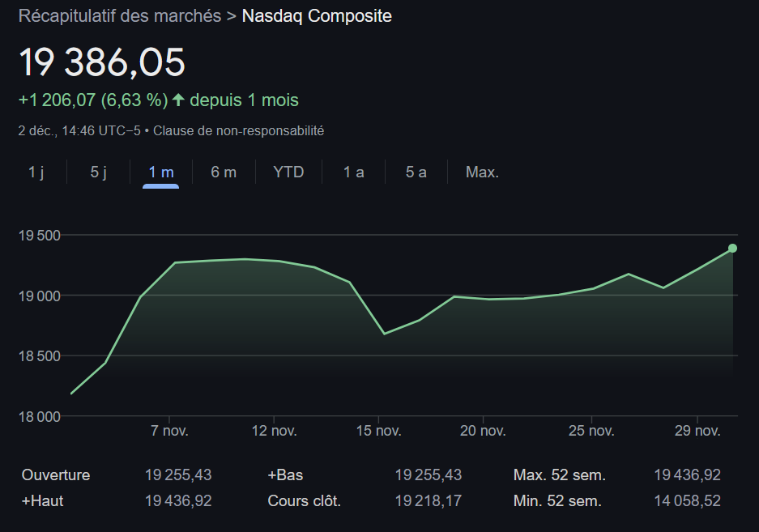Viewport: 759px width, 532px height.
Task: Click the +Haut value 19 436,92
Action: [178, 500]
